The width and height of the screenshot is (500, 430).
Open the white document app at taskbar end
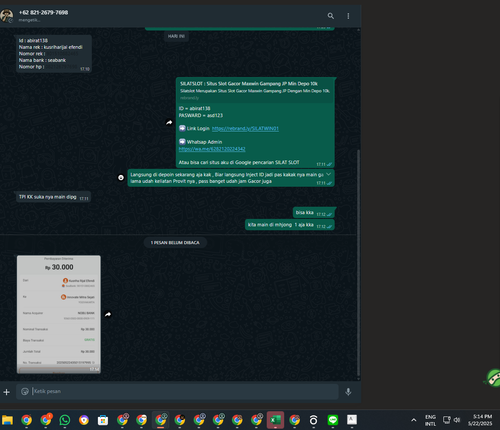(352, 420)
